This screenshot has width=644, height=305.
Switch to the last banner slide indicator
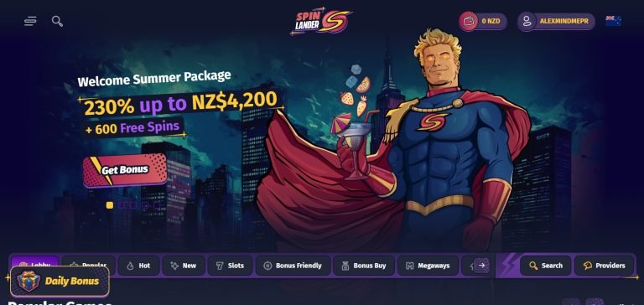point(157,204)
